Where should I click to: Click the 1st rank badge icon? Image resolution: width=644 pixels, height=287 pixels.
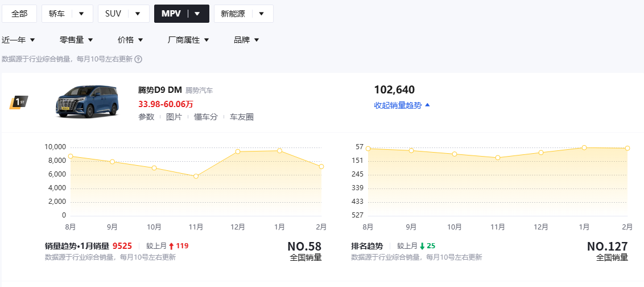point(19,102)
